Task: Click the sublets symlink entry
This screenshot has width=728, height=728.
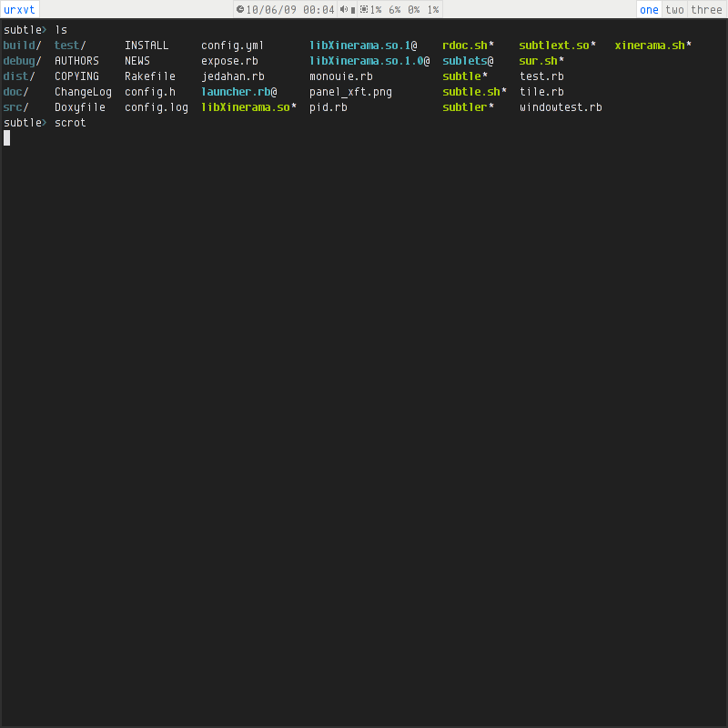Action: (468, 61)
